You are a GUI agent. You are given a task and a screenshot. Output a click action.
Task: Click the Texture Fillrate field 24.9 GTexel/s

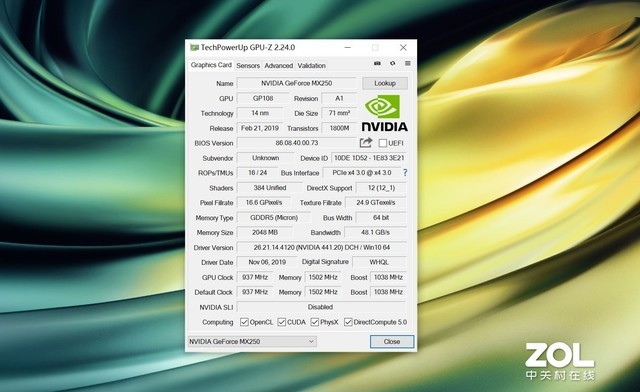click(376, 203)
